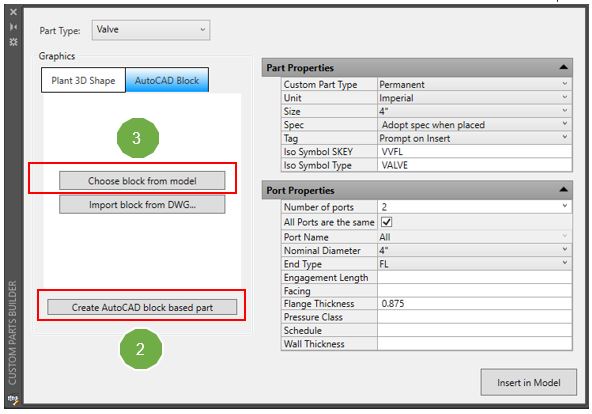
Task: Open palette properties gear icon
Action: pyautogui.click(x=13, y=42)
